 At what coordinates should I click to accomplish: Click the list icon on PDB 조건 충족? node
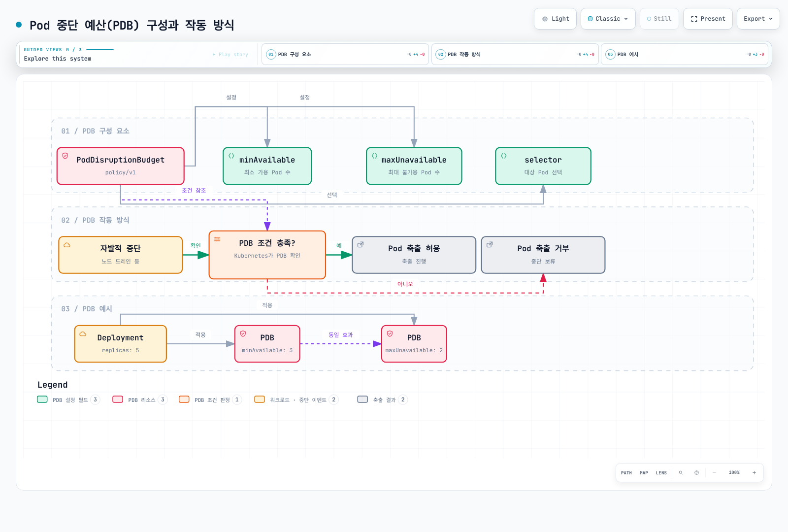(x=217, y=239)
